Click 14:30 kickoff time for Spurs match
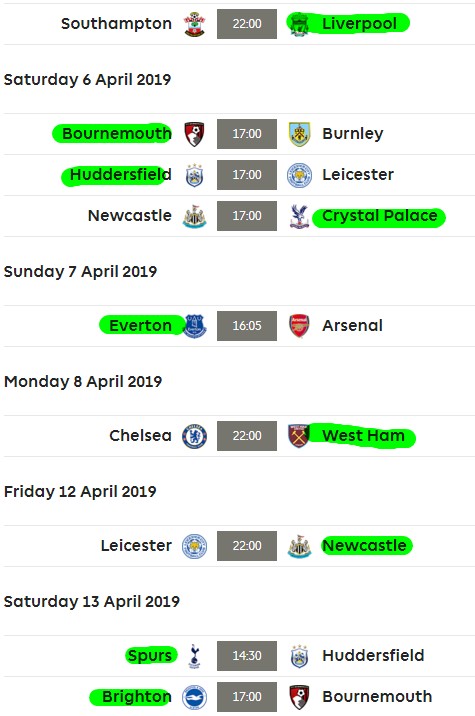This screenshot has width=475, height=716. (x=247, y=656)
